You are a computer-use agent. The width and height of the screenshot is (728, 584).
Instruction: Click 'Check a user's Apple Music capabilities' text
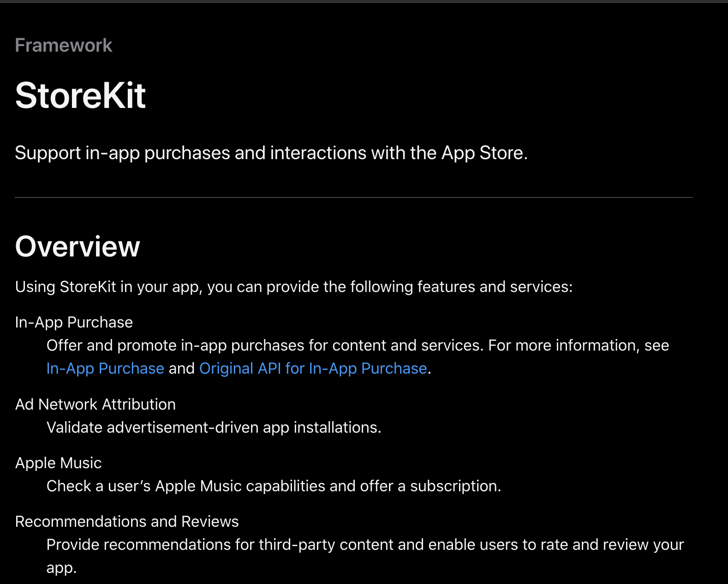click(274, 486)
